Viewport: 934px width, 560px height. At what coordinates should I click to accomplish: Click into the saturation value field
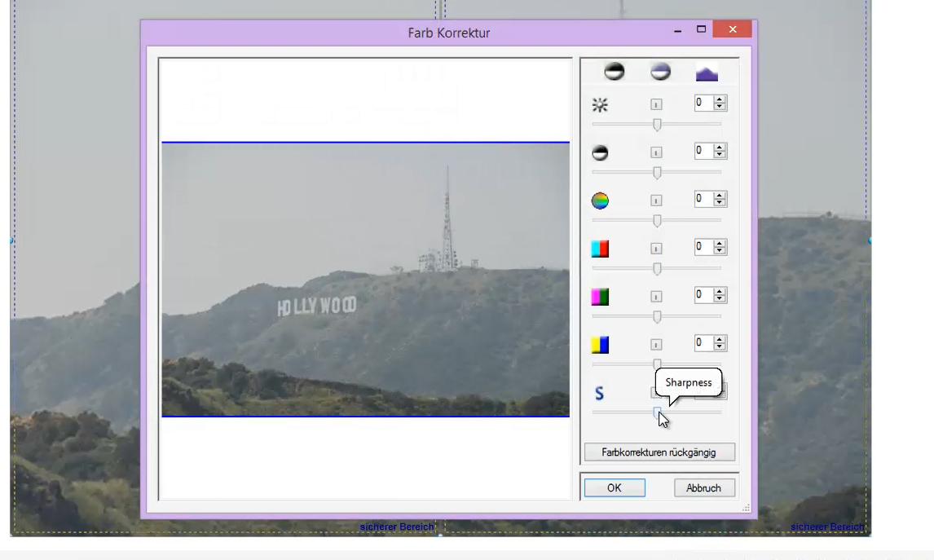(x=703, y=199)
